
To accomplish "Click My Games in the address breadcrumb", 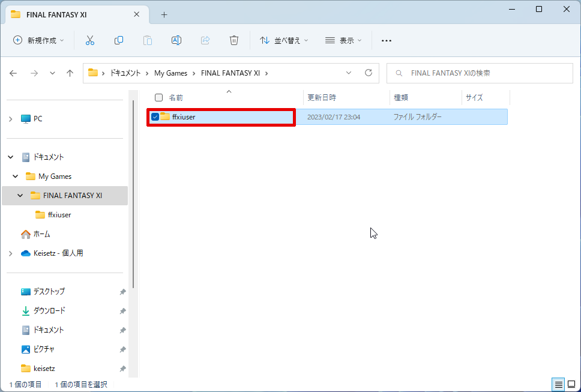I will pos(171,73).
